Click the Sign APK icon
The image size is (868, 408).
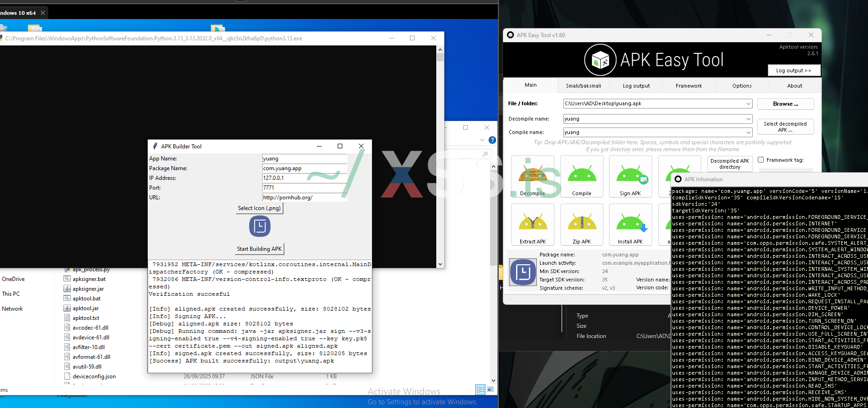pyautogui.click(x=630, y=176)
